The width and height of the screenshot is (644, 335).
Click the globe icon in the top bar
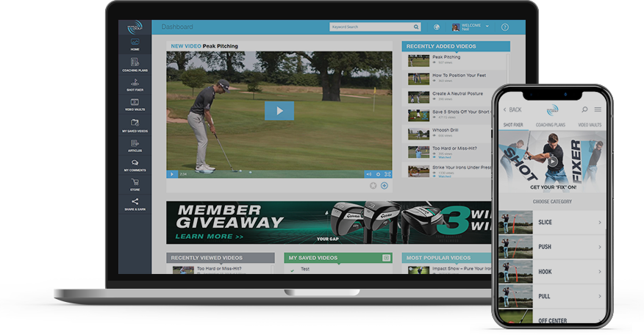coord(437,27)
